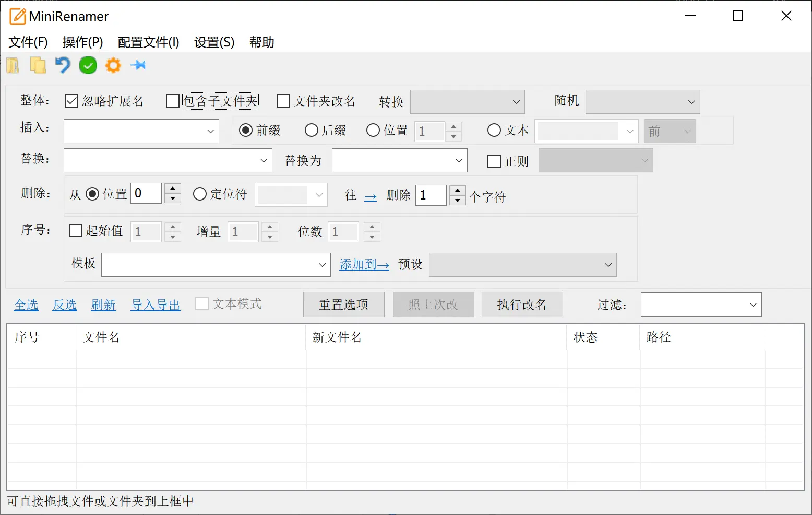
Task: Expand the 转换 dropdown
Action: click(467, 102)
